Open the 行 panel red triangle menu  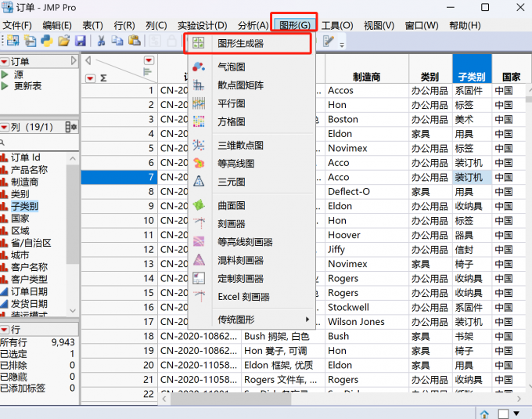5,330
